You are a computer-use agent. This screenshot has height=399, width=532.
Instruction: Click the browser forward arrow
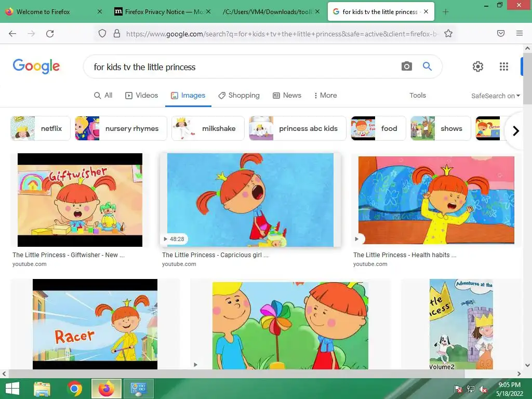click(31, 34)
